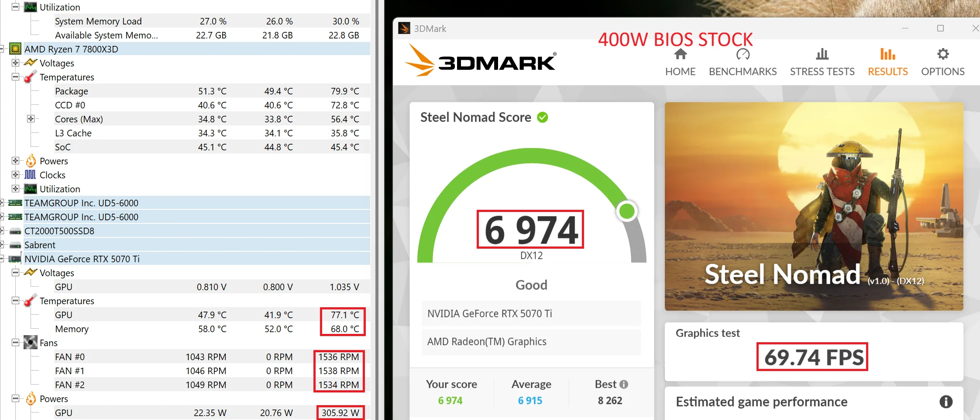Click the Clocks waveform icon

(x=31, y=175)
